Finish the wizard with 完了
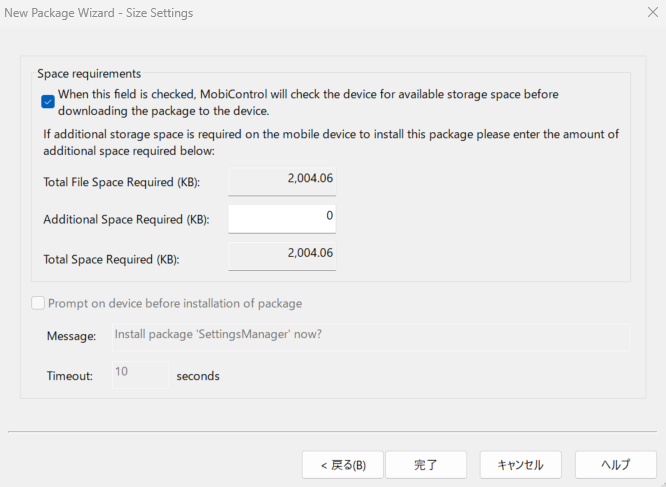The image size is (666, 487). click(426, 465)
